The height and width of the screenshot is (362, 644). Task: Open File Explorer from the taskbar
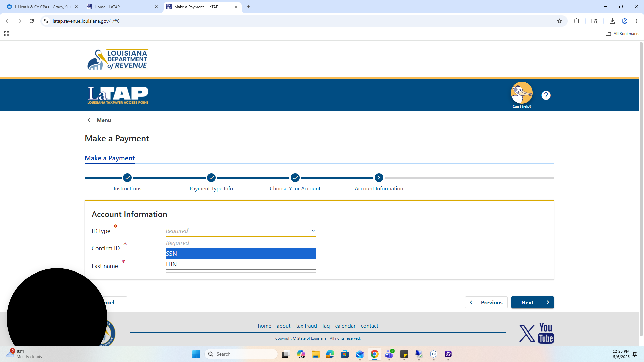pyautogui.click(x=316, y=354)
